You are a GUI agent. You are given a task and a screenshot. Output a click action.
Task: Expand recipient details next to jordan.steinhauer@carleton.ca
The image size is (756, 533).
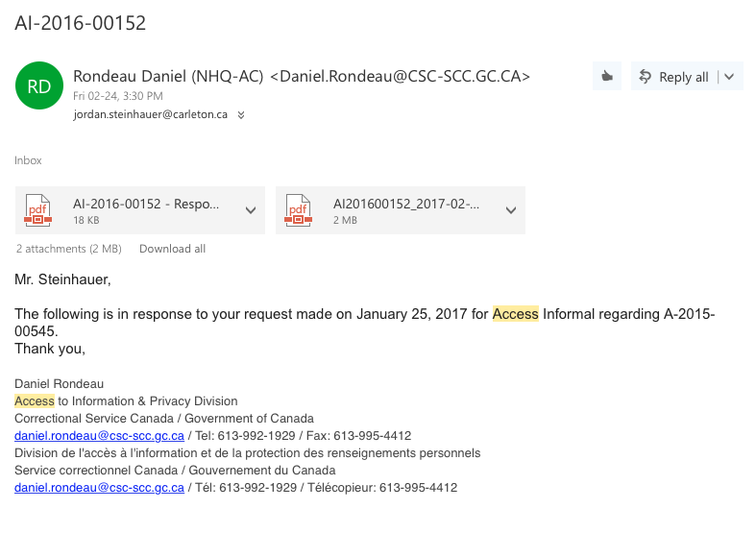tap(241, 114)
